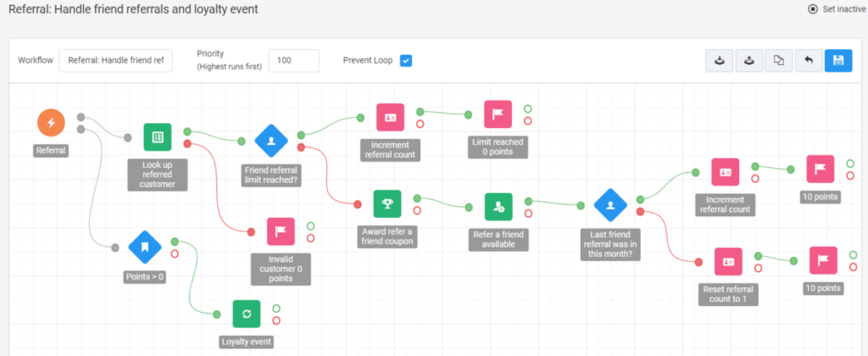Screen dimensions: 868x356
Task: Click the Increment referral count node above Reset referral count
Action: coord(726,171)
